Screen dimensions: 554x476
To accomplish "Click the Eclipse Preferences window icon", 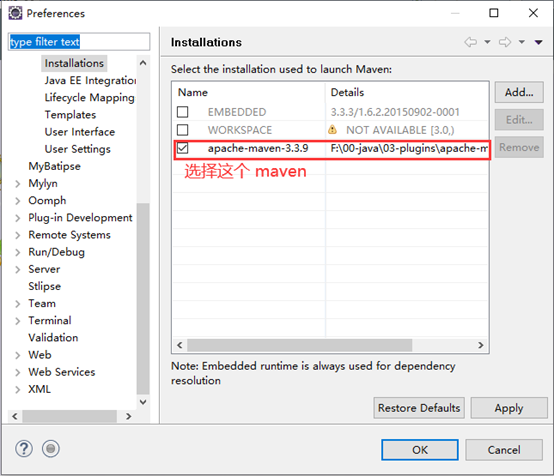I will [x=15, y=13].
